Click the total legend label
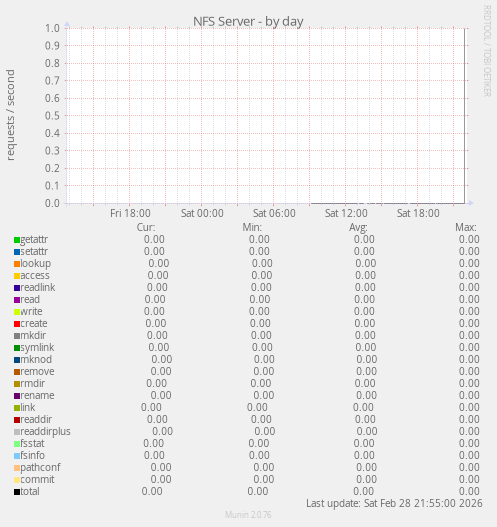Viewport: 497px width, 527px height. point(30,492)
